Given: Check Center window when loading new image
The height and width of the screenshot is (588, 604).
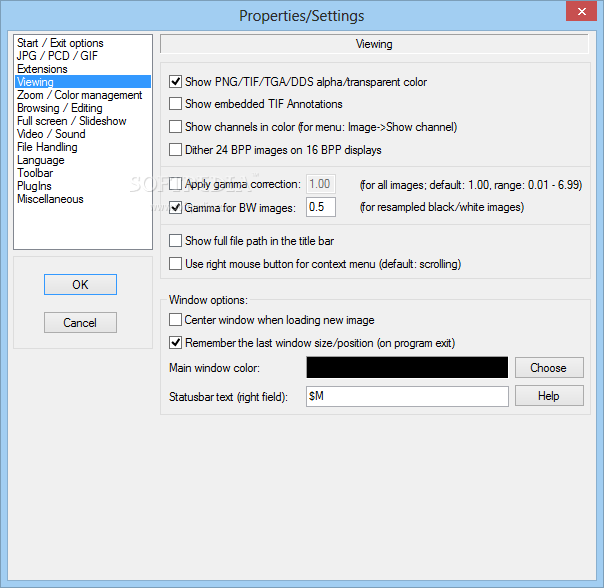Looking at the screenshot, I should [x=175, y=320].
